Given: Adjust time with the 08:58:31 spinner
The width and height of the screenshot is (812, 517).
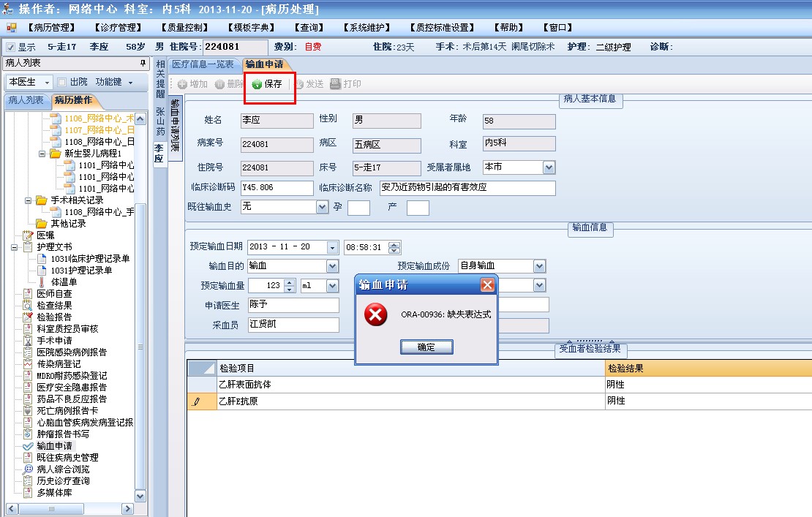Looking at the screenshot, I should coord(394,247).
